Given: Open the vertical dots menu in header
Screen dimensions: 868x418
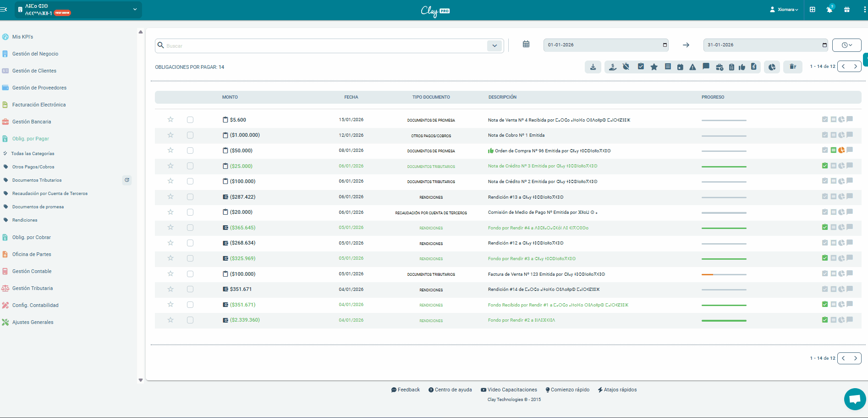Looking at the screenshot, I should (x=864, y=9).
